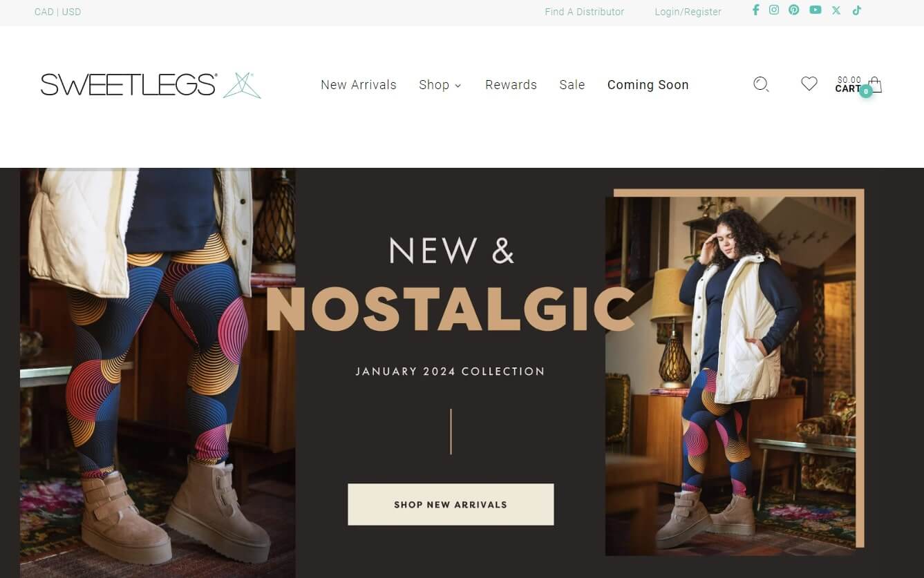
Task: Open the Sale menu item
Action: pos(572,85)
